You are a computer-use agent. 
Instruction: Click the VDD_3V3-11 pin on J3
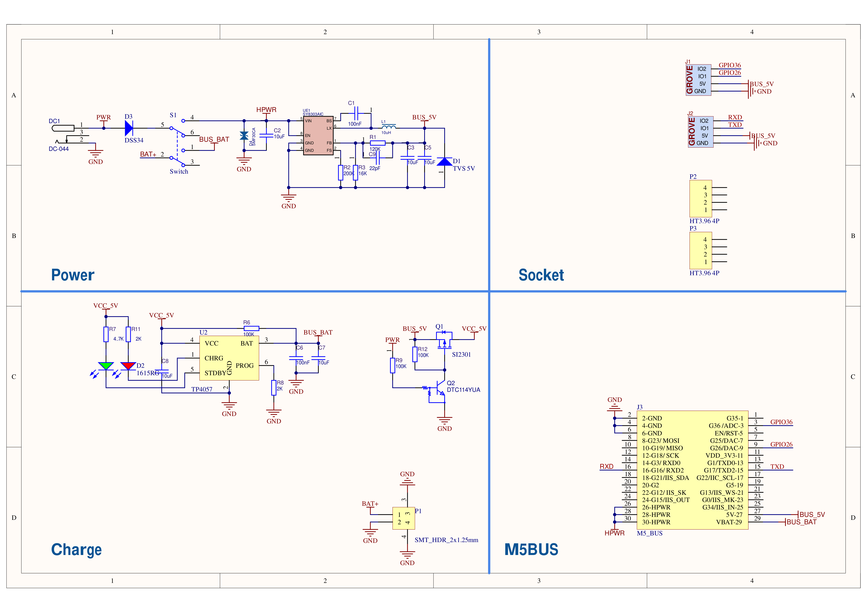724,455
